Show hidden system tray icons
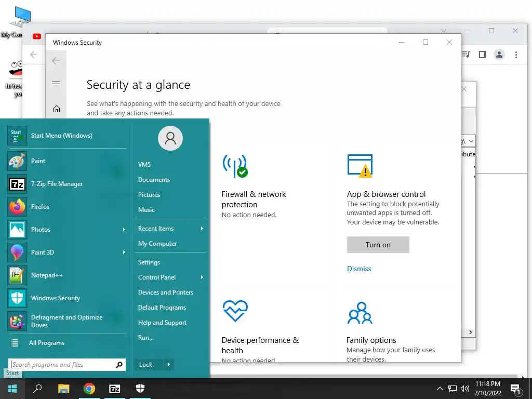 pos(440,389)
